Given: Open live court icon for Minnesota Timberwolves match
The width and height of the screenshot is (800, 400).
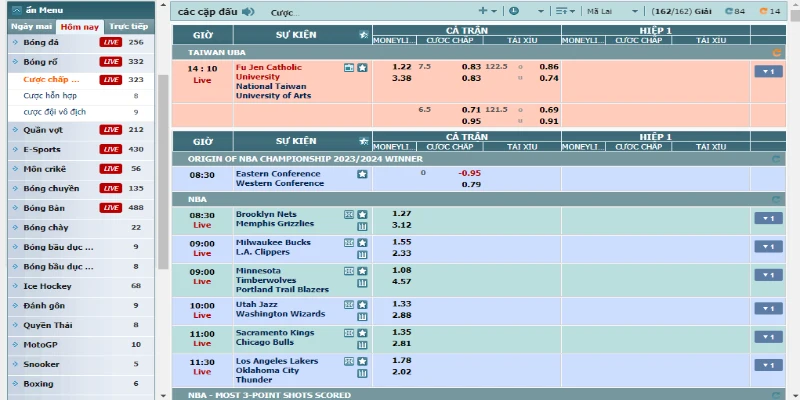Looking at the screenshot, I should (349, 271).
